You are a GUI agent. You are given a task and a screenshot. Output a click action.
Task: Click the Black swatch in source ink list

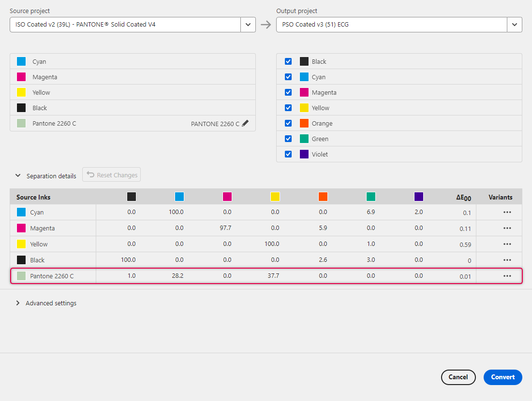[21, 108]
